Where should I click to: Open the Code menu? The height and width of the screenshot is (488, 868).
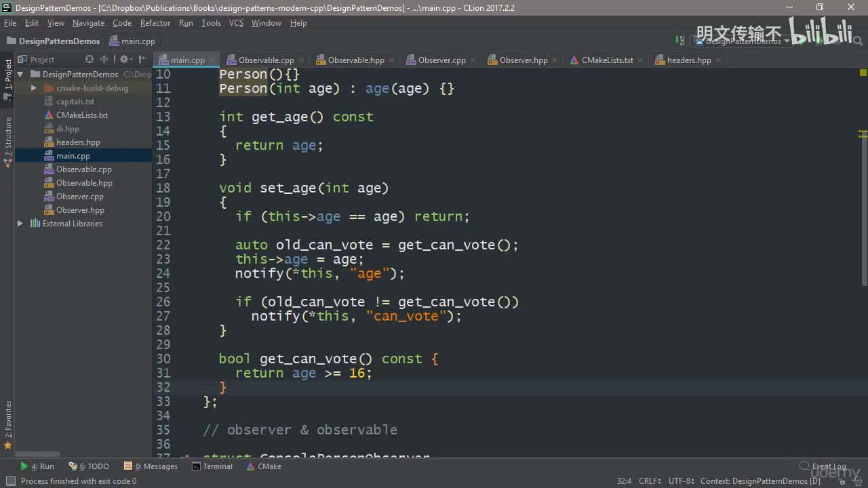122,23
